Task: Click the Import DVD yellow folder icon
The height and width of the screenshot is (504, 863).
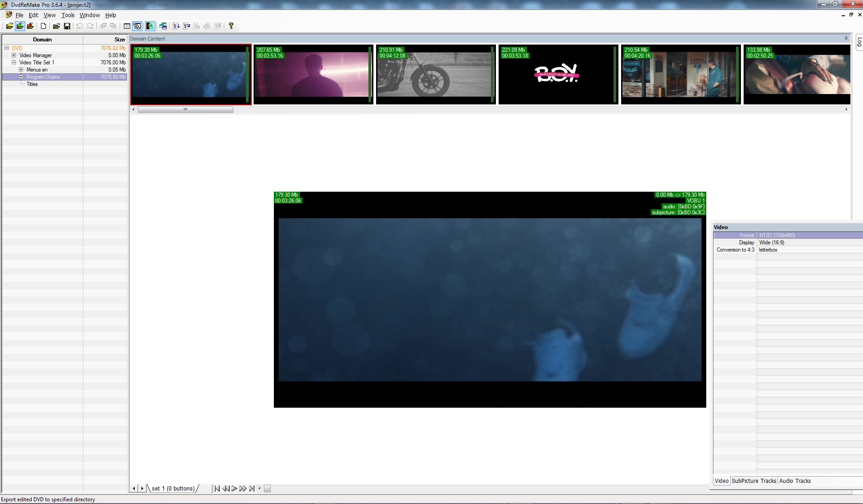Action: (9, 26)
